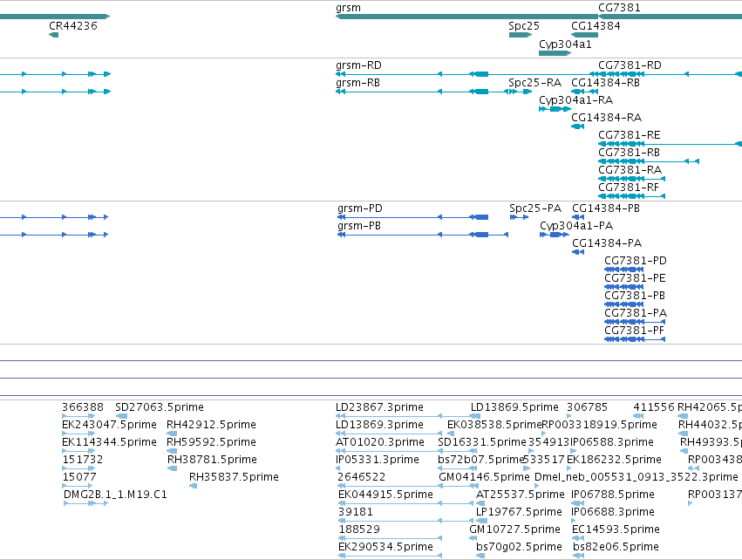The width and height of the screenshot is (742, 560).
Task: Select transcript Cyp304a1-RA
Action: tap(576, 100)
